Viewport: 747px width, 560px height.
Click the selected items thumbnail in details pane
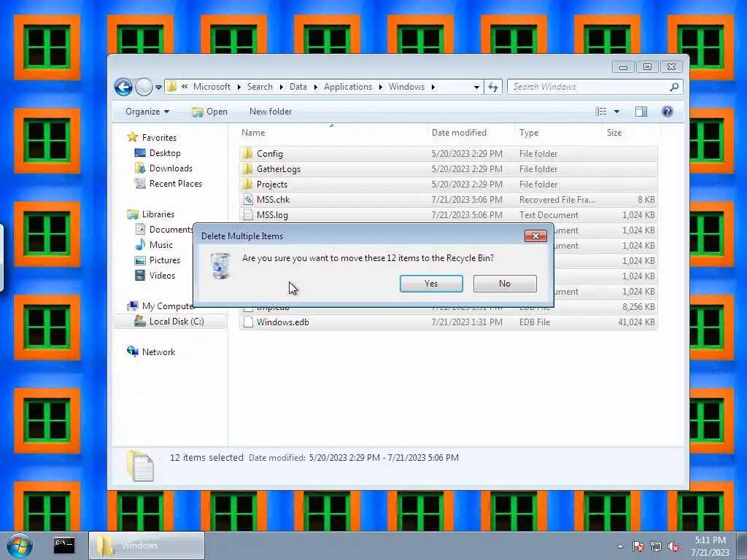point(140,465)
